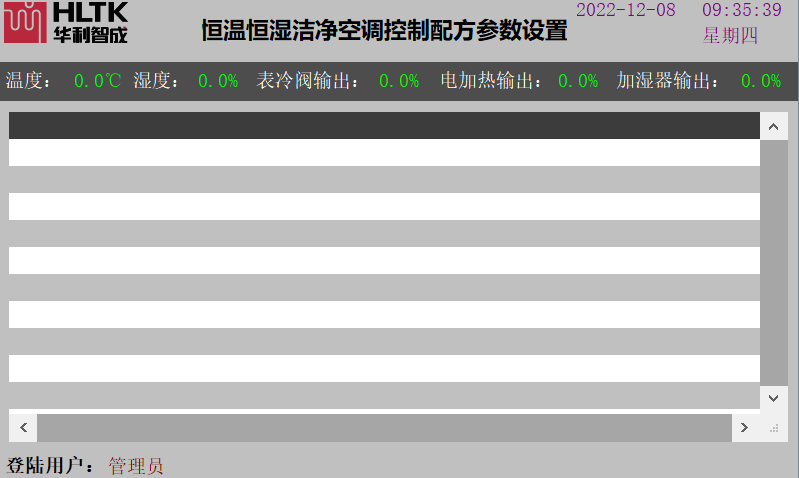
Task: Click the 加湿器输出 value 0.0%
Action: coord(760,81)
